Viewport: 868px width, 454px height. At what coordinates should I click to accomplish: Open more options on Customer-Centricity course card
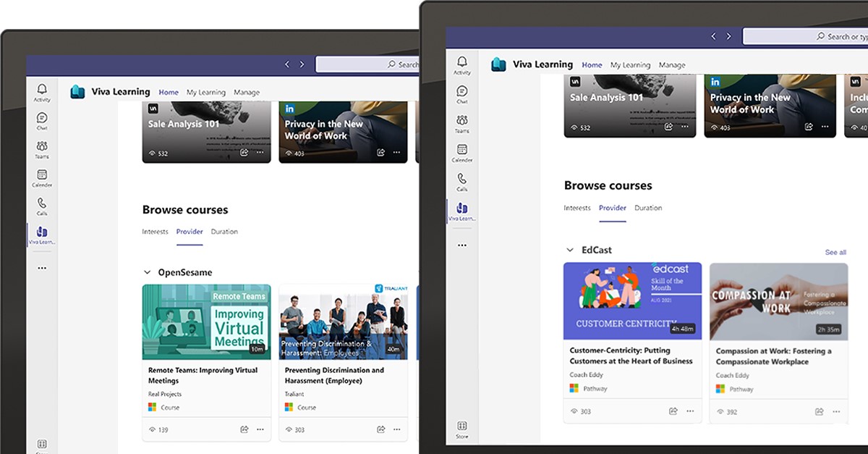(x=690, y=411)
